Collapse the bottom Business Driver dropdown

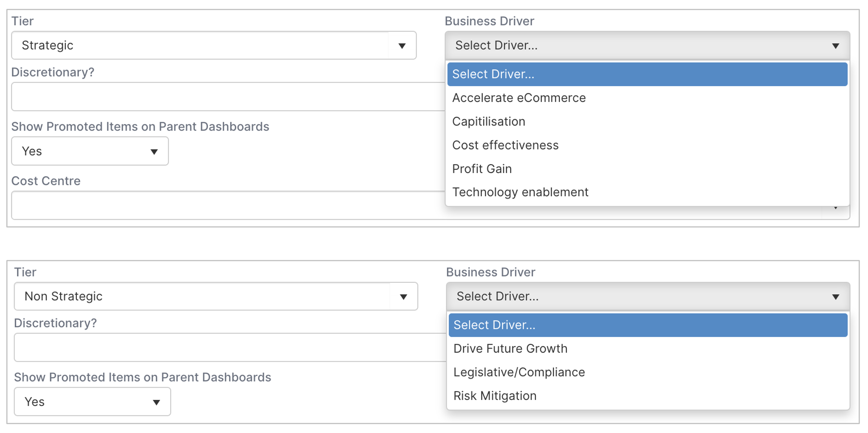[x=648, y=296]
